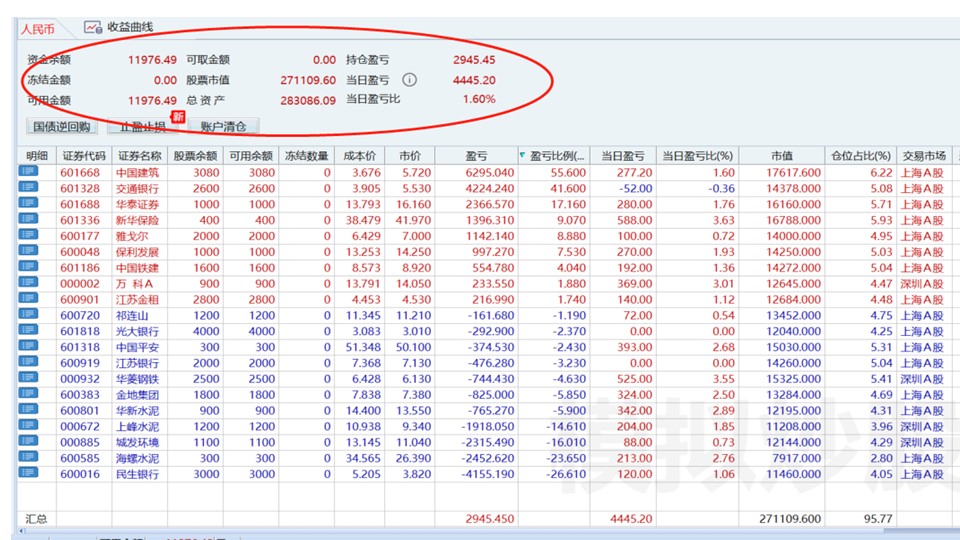Open detail icon for 华泰证券 row
Screen dimensions: 960x540
pyautogui.click(x=28, y=203)
